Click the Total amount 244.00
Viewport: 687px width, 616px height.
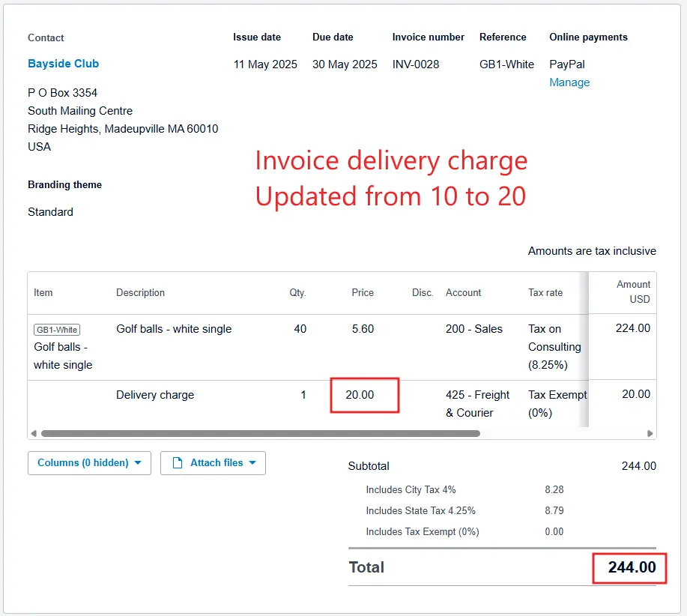click(632, 567)
